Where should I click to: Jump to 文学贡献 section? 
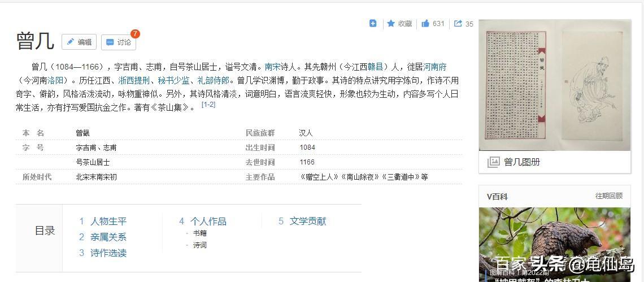point(307,222)
